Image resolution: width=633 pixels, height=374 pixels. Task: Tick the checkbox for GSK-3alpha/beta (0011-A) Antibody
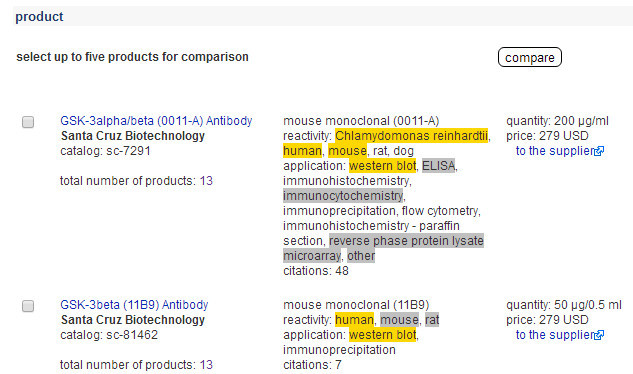coord(28,122)
